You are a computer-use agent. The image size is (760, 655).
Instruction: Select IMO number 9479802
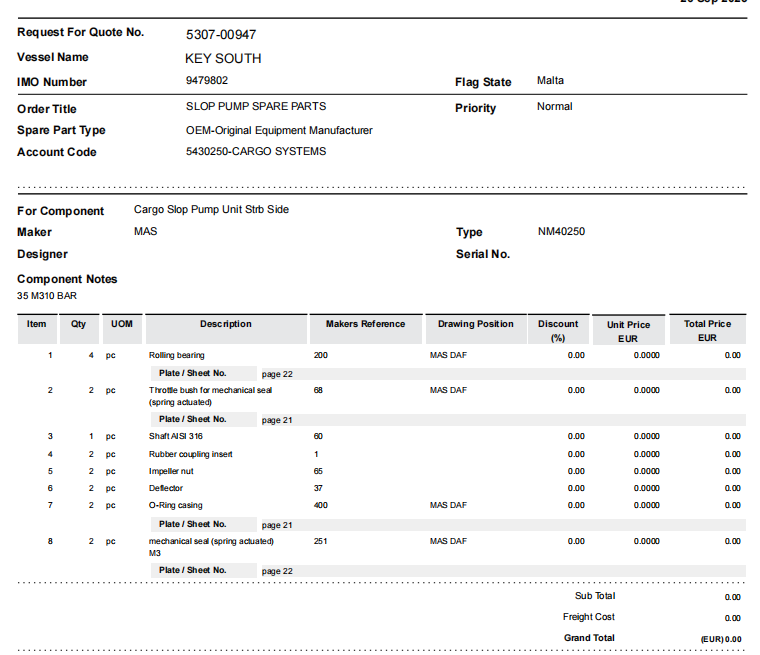(x=207, y=80)
